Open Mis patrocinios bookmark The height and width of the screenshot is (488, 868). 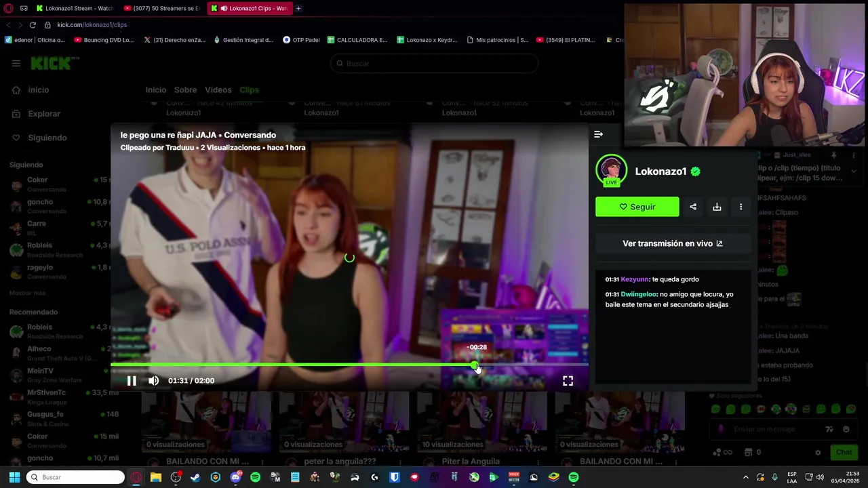click(x=497, y=40)
